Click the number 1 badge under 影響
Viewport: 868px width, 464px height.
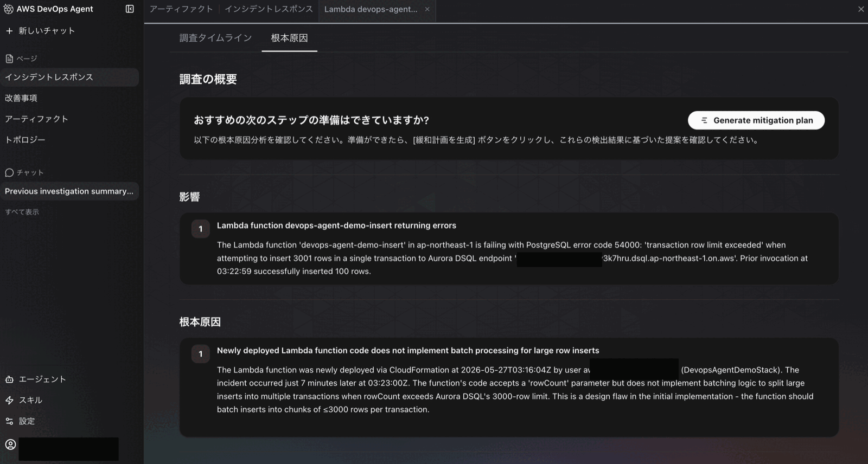(x=201, y=229)
